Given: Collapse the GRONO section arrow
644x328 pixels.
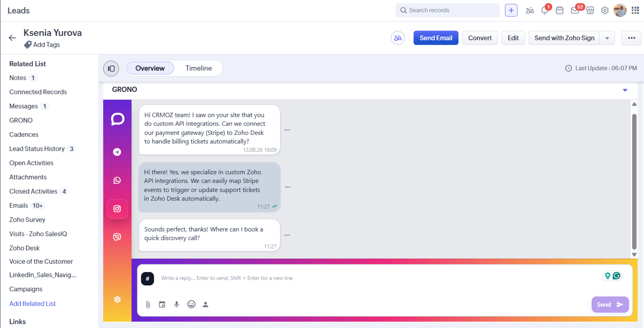Looking at the screenshot, I should pyautogui.click(x=625, y=90).
